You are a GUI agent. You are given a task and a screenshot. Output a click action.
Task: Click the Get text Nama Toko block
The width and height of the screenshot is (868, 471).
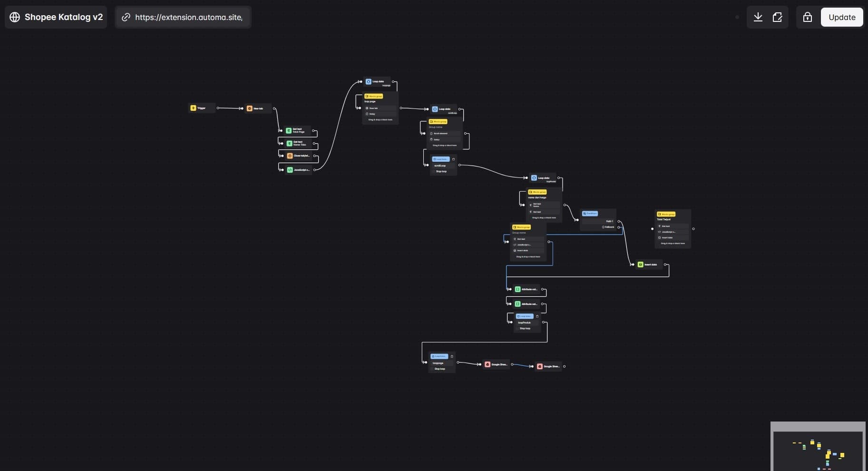(299, 143)
